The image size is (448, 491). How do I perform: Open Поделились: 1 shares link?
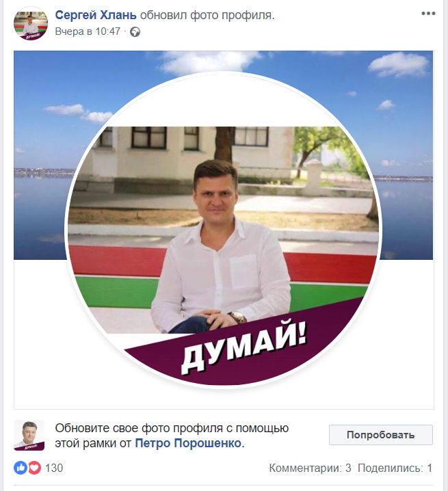pos(395,468)
